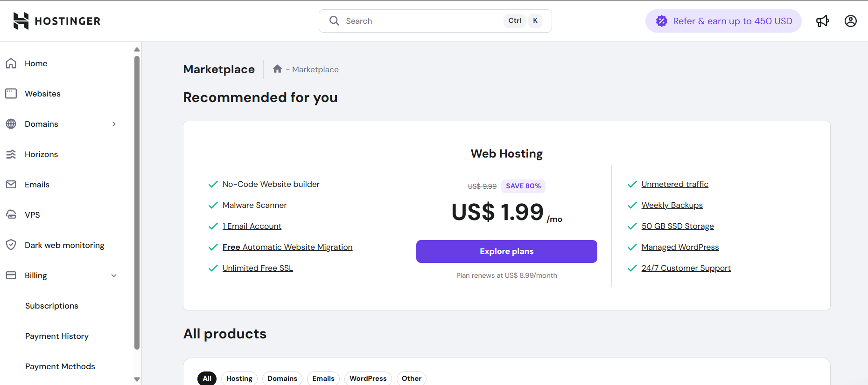Open the Unmetered traffic link
This screenshot has width=868, height=385.
click(x=675, y=184)
